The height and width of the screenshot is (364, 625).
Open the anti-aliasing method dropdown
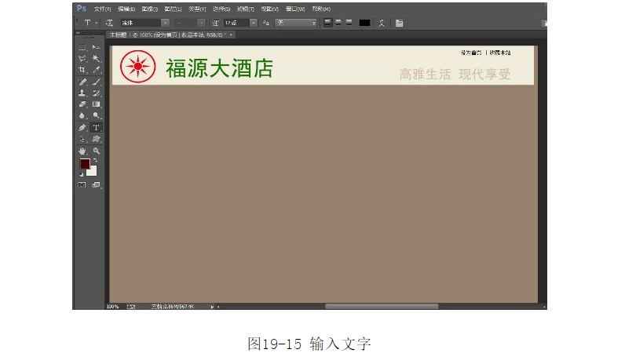(x=314, y=23)
